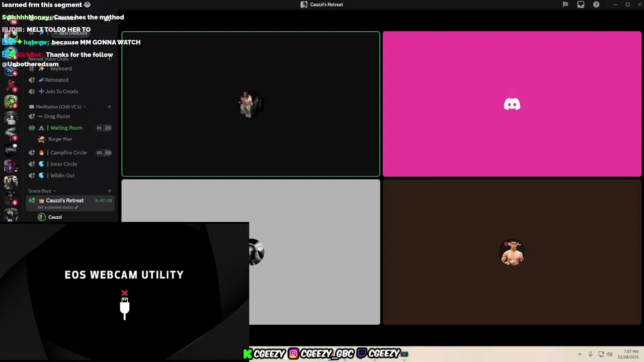Show hidden system tray icons

tap(580, 354)
